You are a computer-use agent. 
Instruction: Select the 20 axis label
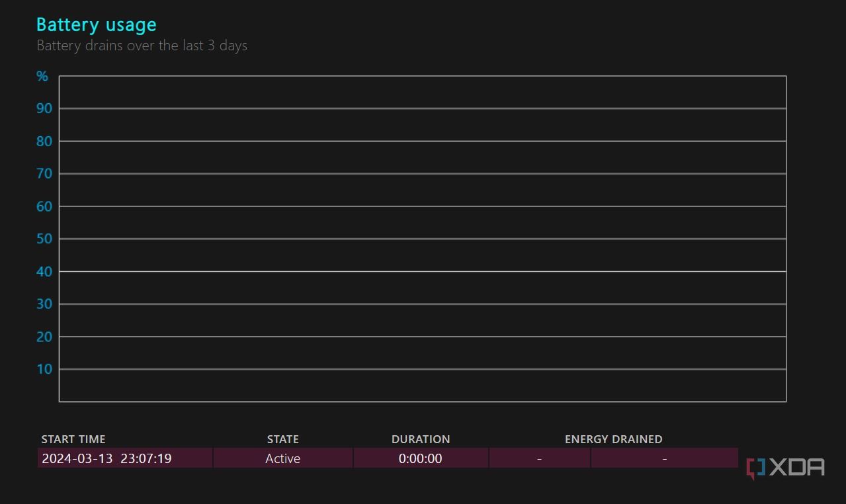(44, 337)
